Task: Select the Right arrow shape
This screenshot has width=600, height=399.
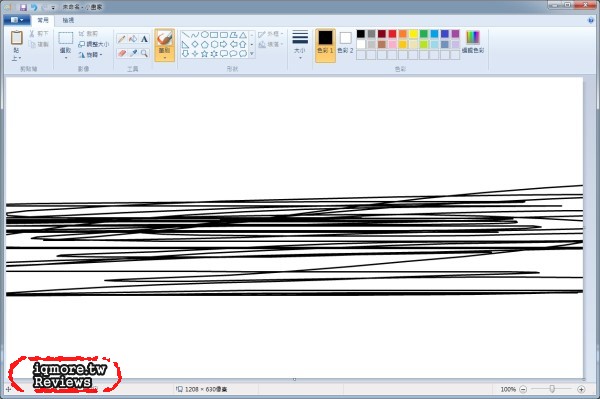Action: pyautogui.click(x=223, y=44)
